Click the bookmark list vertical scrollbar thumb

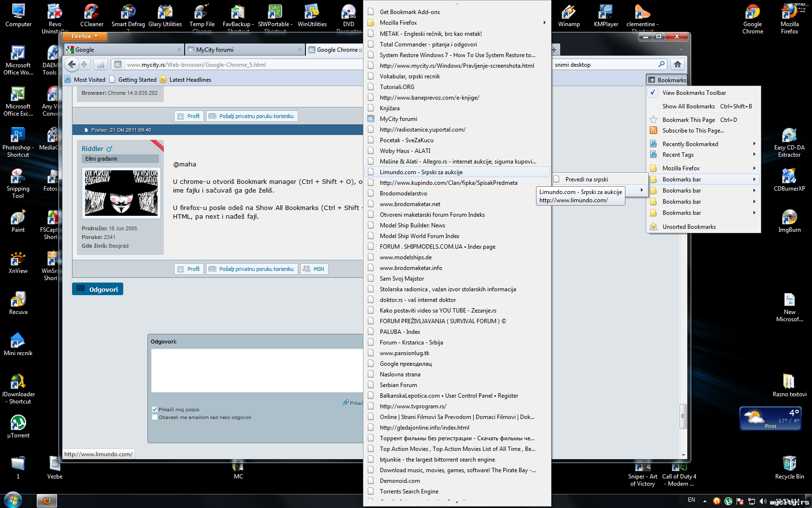pyautogui.click(x=683, y=416)
